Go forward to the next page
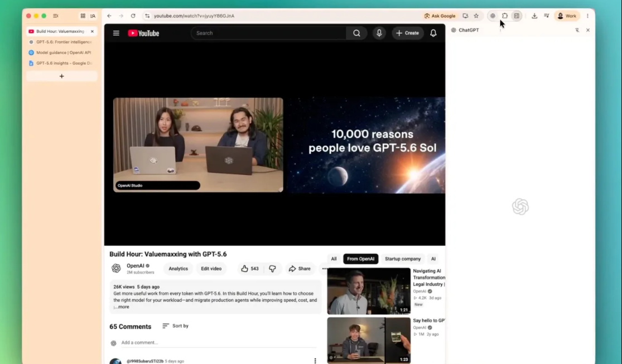The width and height of the screenshot is (622, 364). (121, 16)
